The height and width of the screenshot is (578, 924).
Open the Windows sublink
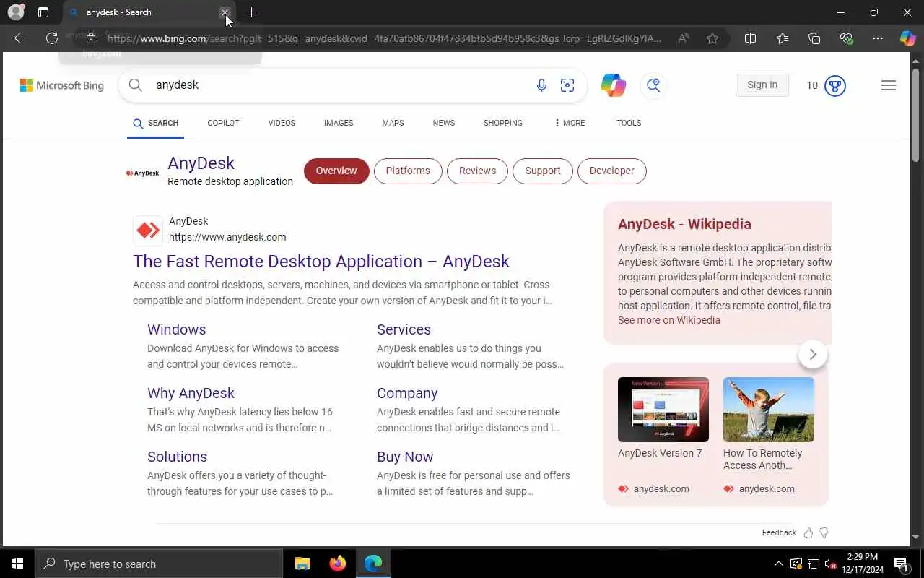coord(177,329)
